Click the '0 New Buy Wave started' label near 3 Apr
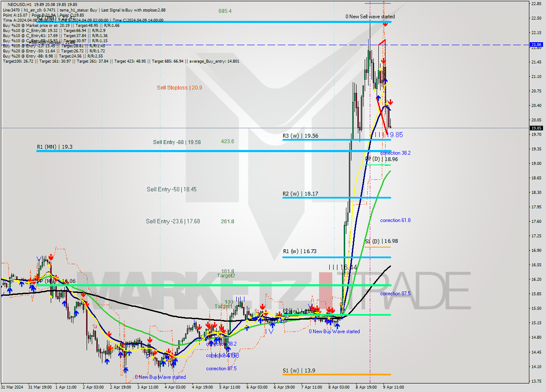 click(x=160, y=377)
